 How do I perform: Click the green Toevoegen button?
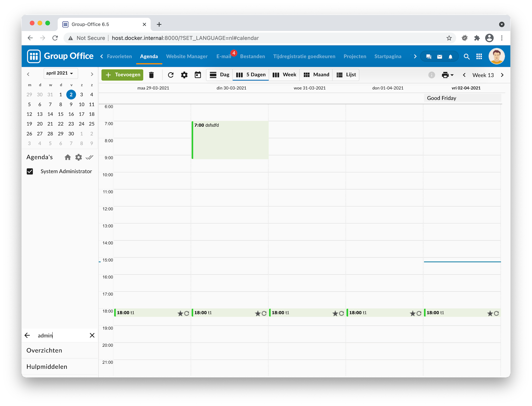122,75
